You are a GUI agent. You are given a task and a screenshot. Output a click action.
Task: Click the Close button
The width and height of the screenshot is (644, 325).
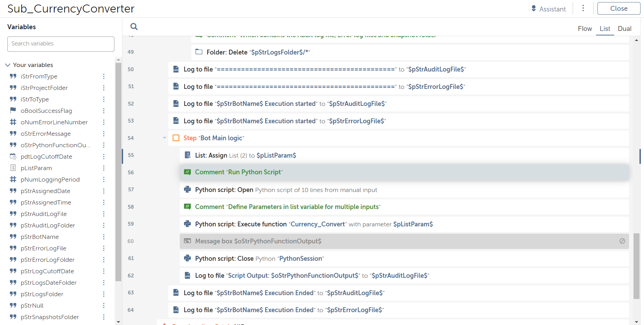click(x=618, y=9)
